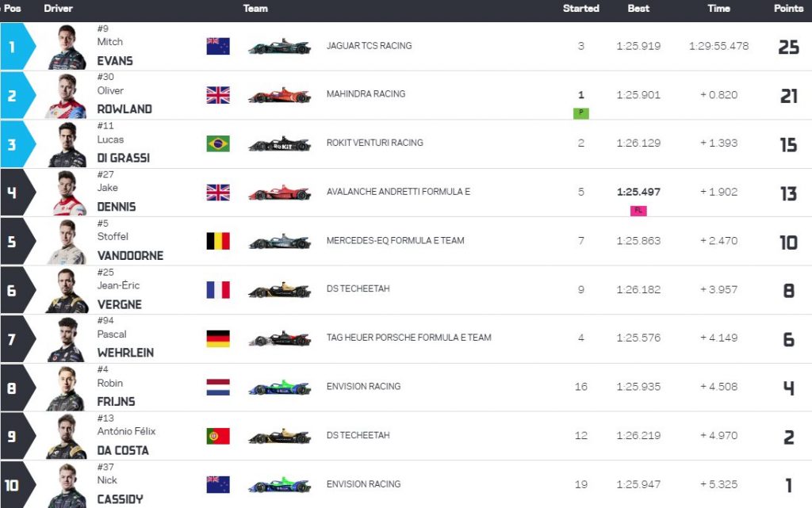This screenshot has height=508, width=812.
Task: Select the WEHRLEIN driver name
Action: (126, 353)
